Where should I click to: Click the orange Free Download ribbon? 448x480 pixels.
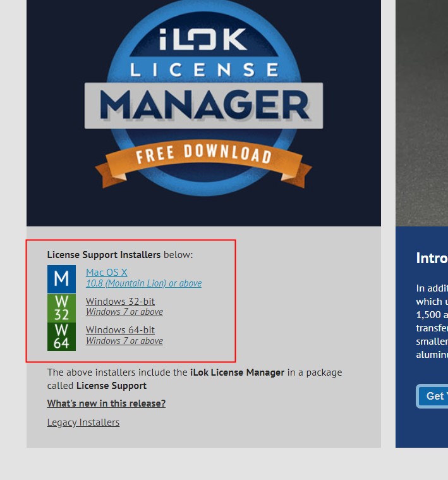[203, 162]
